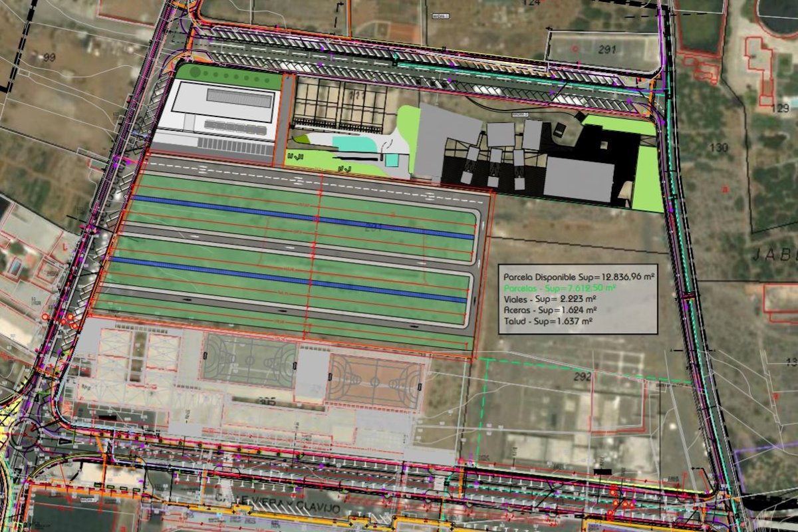This screenshot has height=532, width=798.
Task: Select the 'Aceras - Sup=1.624 m²' line
Action: [549, 310]
